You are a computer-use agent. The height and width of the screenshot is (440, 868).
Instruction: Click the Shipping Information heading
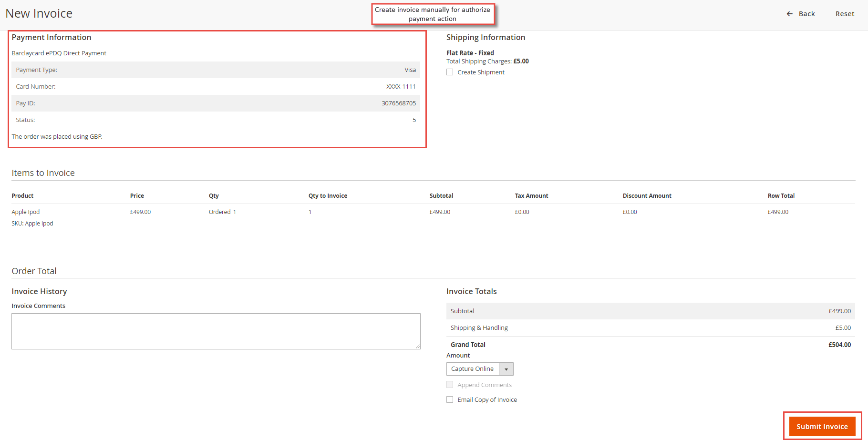pyautogui.click(x=486, y=37)
